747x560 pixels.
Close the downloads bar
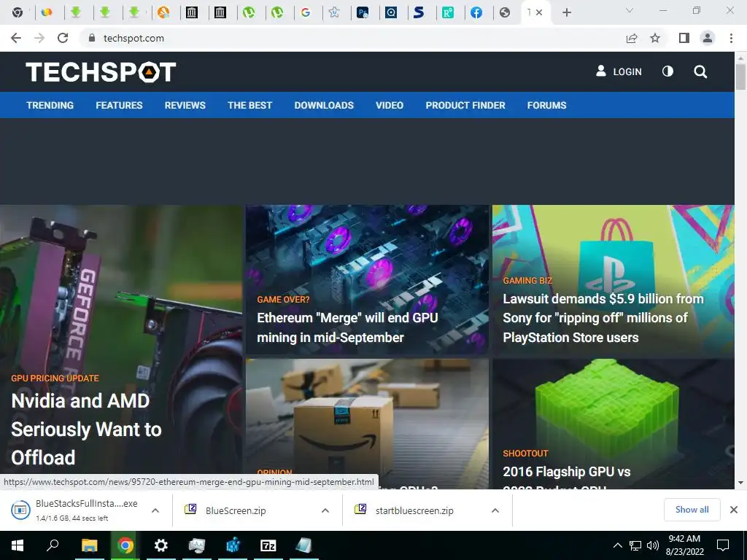(x=734, y=510)
